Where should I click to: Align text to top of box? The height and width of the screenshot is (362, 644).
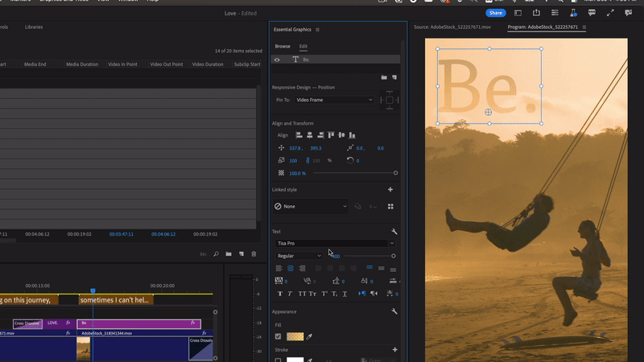(369, 268)
